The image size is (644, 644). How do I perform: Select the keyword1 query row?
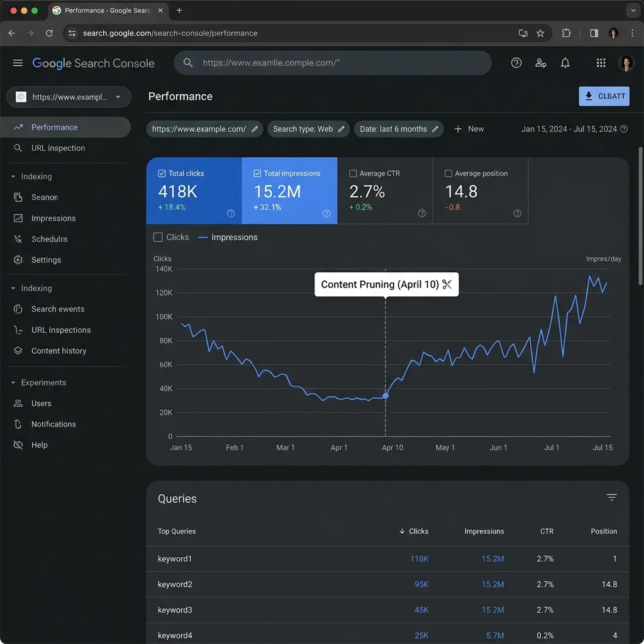pos(387,558)
